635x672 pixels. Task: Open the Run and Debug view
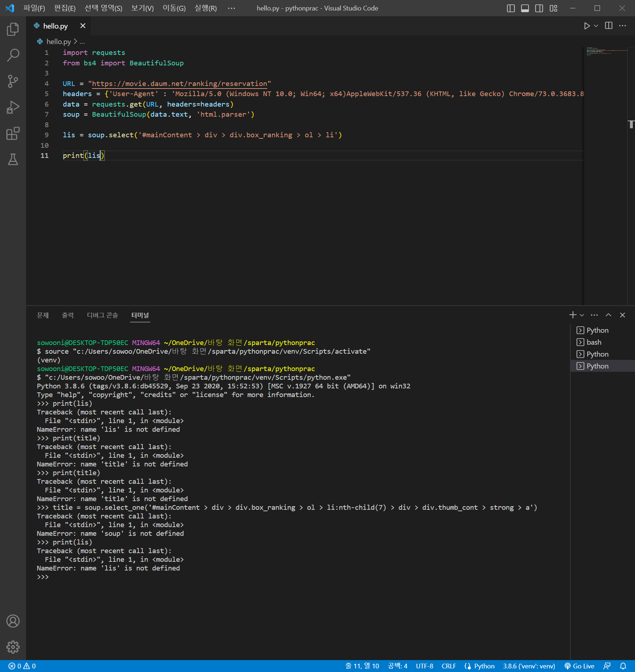point(13,107)
